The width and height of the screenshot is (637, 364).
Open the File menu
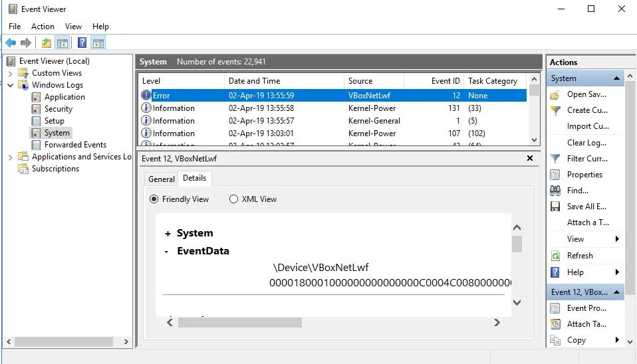(x=15, y=27)
